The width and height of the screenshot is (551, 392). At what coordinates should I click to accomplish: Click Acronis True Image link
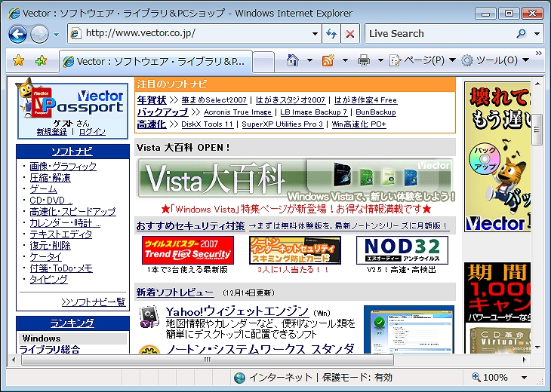[238, 112]
